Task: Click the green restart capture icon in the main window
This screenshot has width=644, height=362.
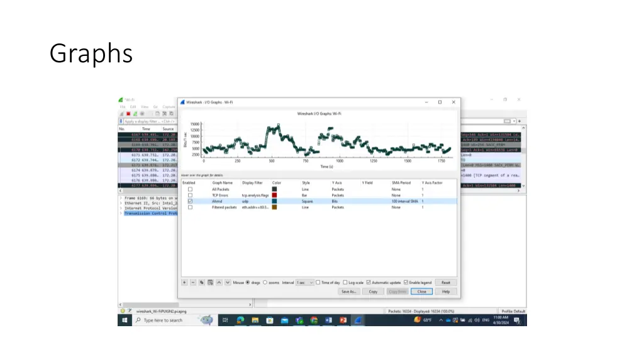Action: tap(135, 114)
